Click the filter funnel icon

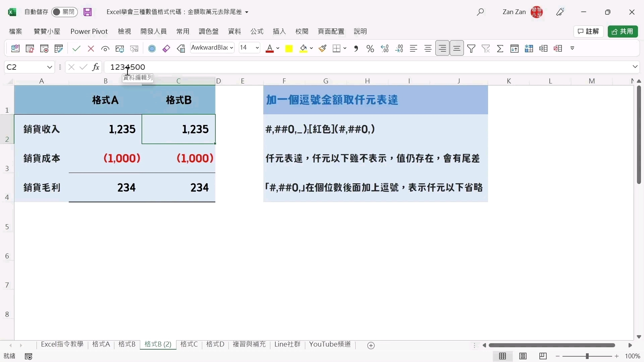click(471, 49)
